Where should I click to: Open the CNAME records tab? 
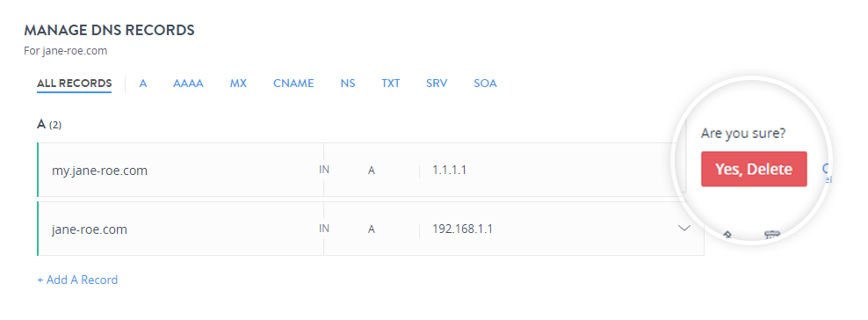click(x=293, y=84)
